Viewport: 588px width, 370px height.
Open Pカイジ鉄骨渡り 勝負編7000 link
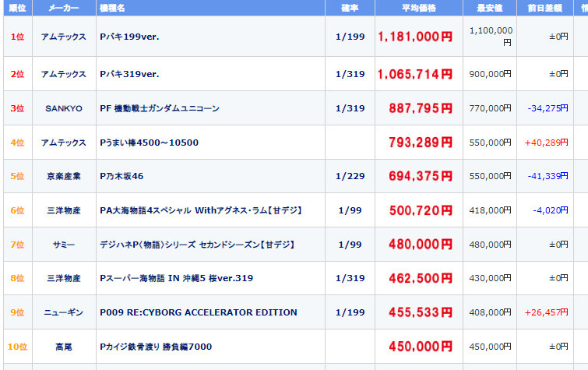click(x=156, y=347)
